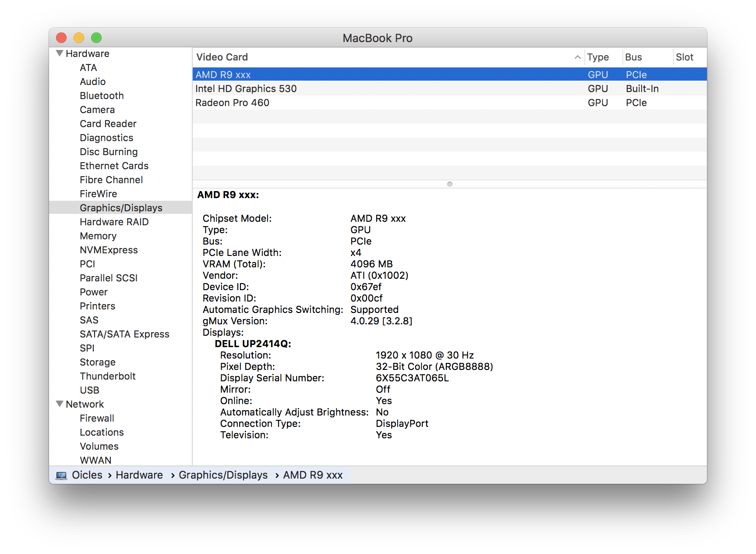The image size is (756, 554).
Task: Click the Hardware tree heading
Action: pos(88,53)
